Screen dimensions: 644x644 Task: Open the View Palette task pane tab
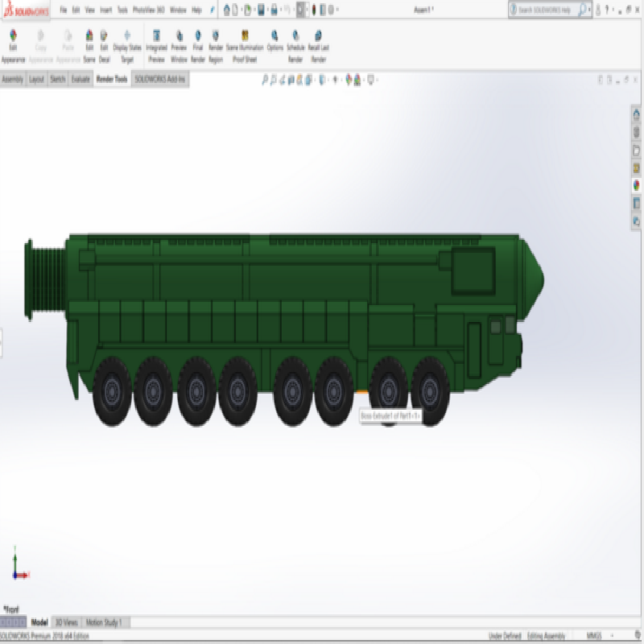click(x=637, y=167)
